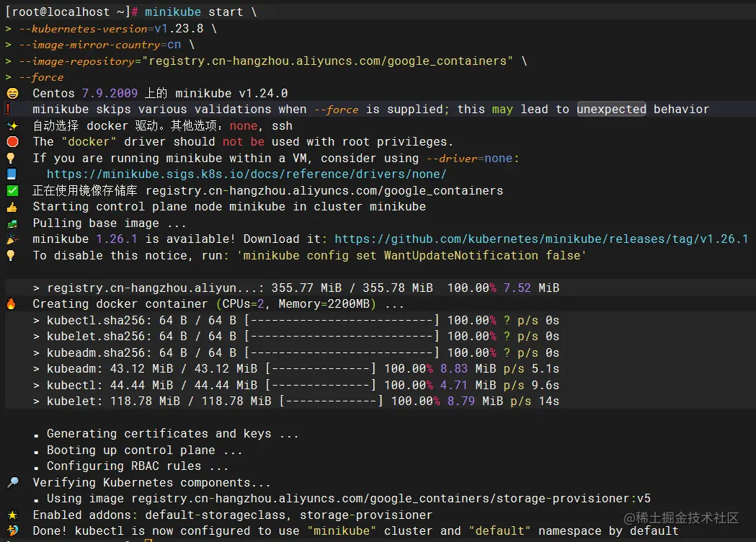Click the highlighted word 'unexpected'
Image resolution: width=756 pixels, height=542 pixels.
coord(611,110)
